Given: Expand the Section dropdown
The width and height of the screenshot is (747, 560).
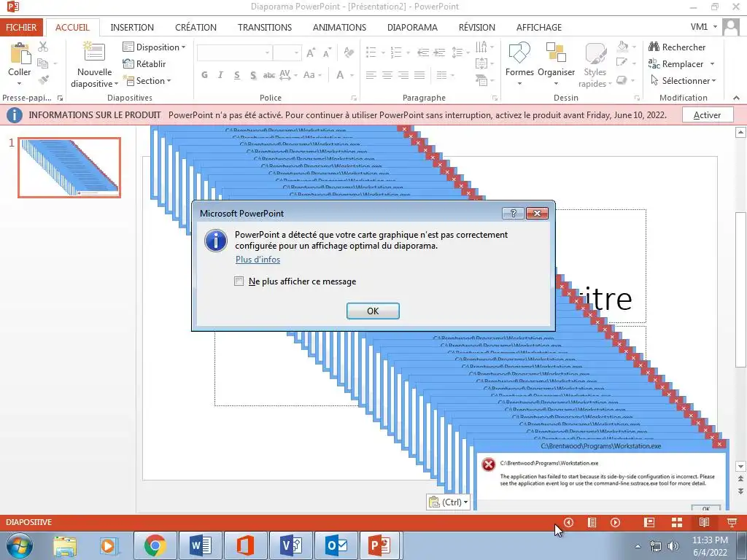Looking at the screenshot, I should click(147, 80).
